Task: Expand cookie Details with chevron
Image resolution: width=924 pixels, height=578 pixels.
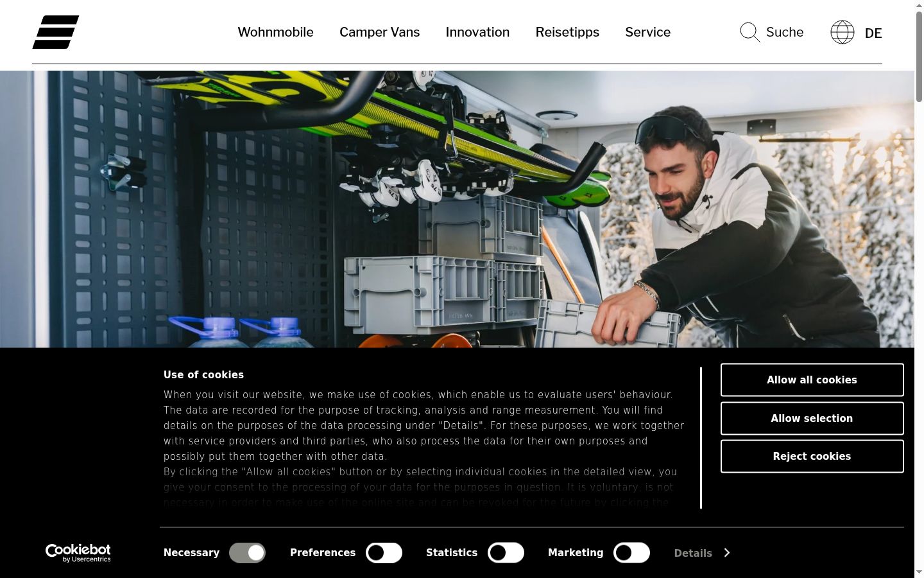Action: pyautogui.click(x=702, y=553)
